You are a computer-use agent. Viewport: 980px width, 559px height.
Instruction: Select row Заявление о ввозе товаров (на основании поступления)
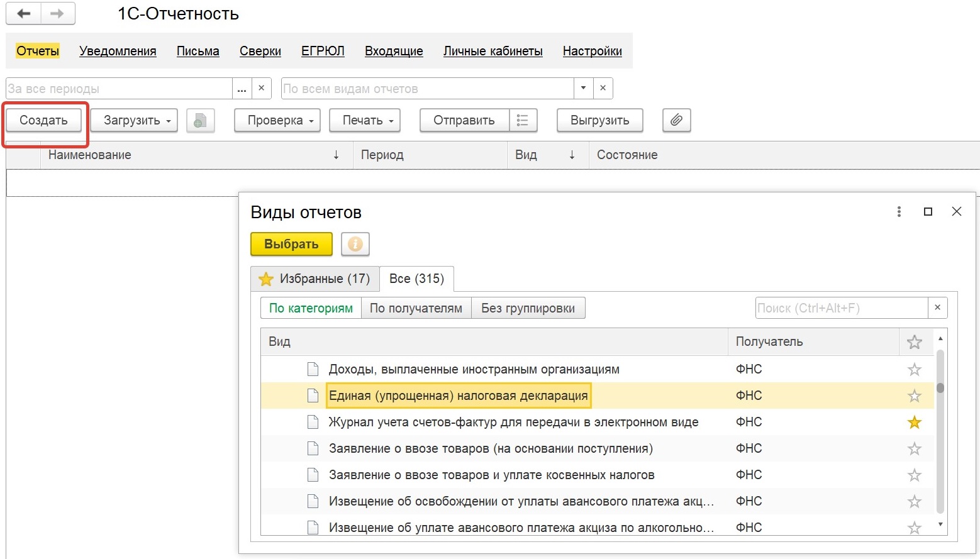coord(598,448)
